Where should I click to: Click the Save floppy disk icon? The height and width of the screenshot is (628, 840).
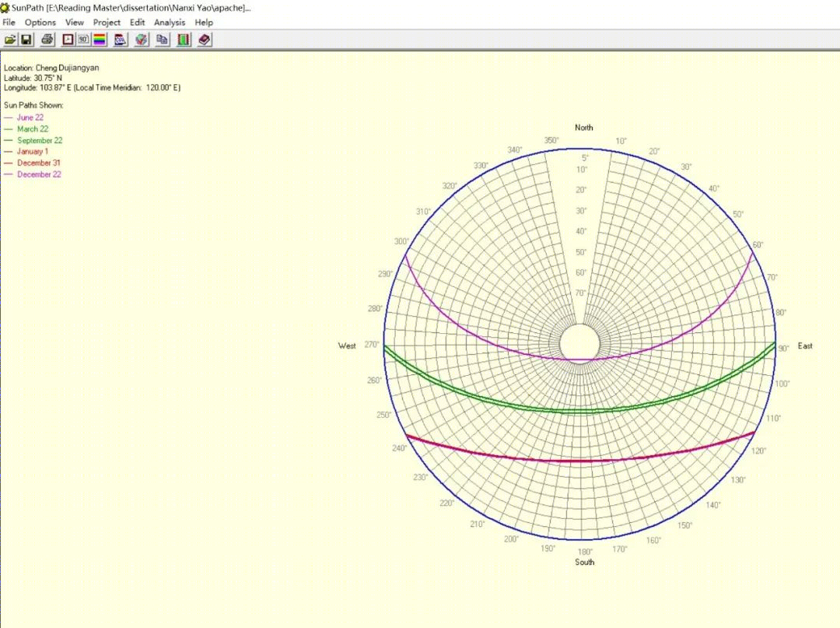pyautogui.click(x=26, y=40)
